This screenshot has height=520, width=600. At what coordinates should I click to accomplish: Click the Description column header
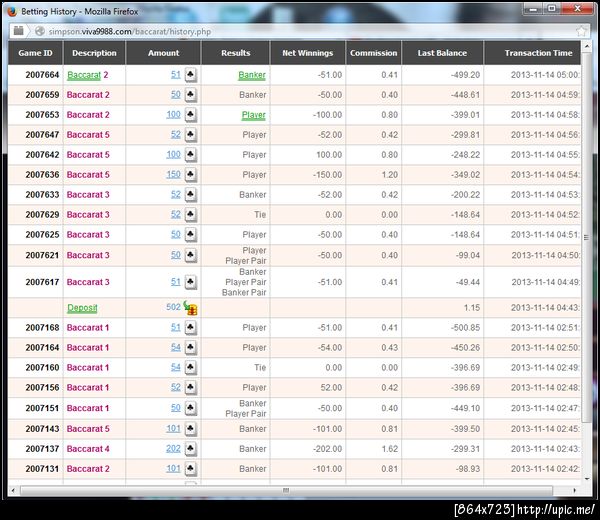(x=95, y=53)
